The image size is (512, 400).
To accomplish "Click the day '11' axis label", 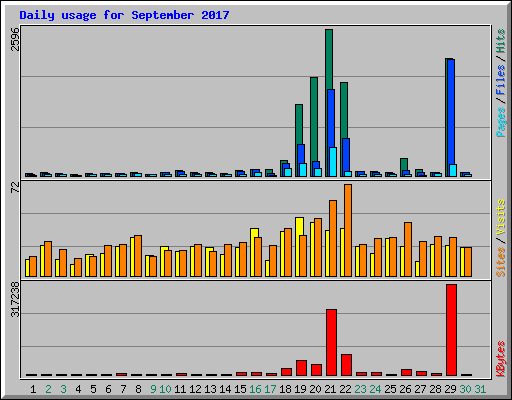I will (180, 389).
